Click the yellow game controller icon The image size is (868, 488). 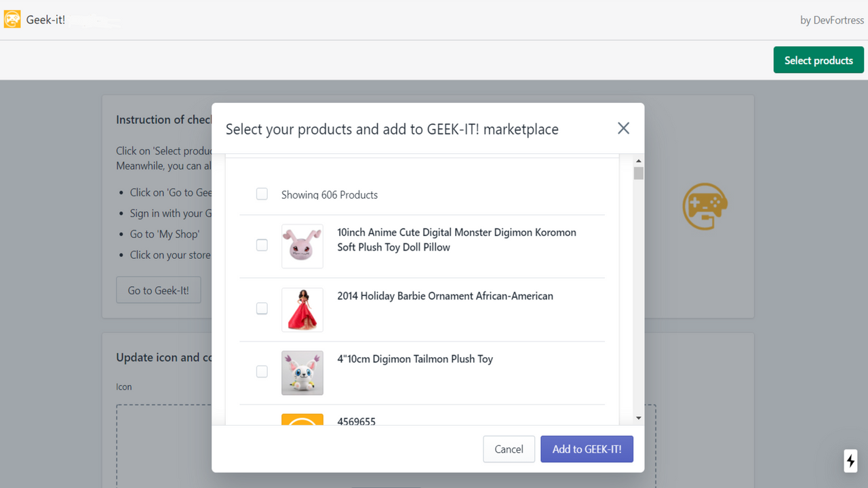[705, 205]
